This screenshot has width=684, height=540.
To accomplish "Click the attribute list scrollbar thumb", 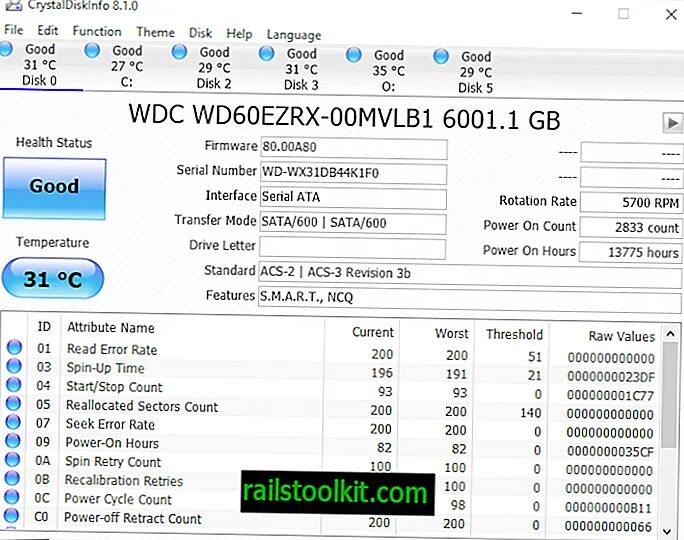I will pyautogui.click(x=668, y=395).
